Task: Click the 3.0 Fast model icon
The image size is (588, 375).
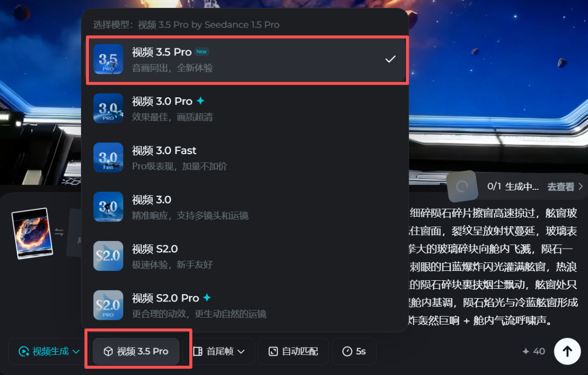Action: tap(108, 157)
